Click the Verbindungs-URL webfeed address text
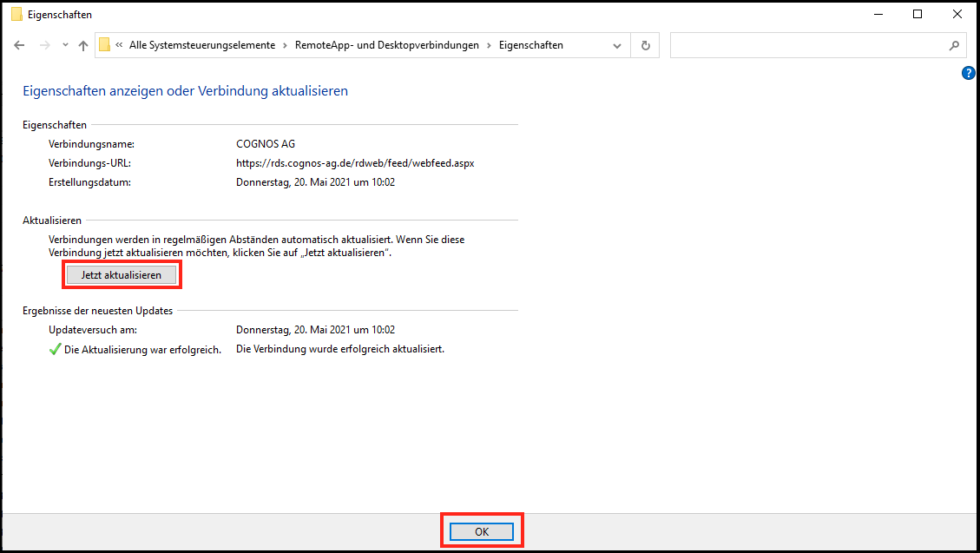The height and width of the screenshot is (553, 980). (355, 162)
